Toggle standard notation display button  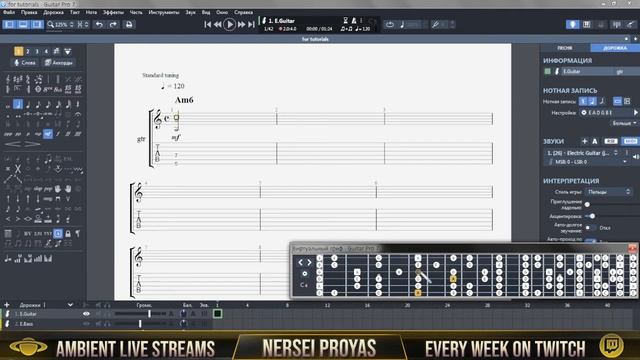pos(583,101)
